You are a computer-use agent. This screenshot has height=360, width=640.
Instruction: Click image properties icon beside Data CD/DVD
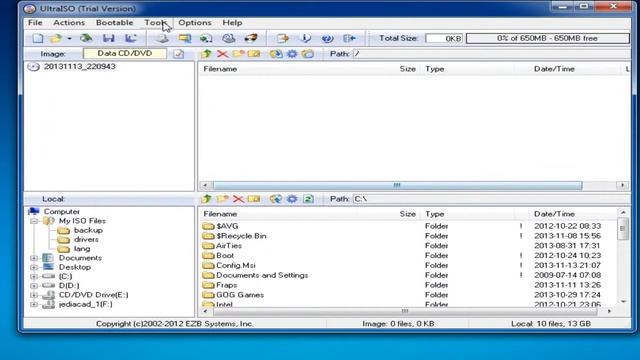(x=178, y=54)
